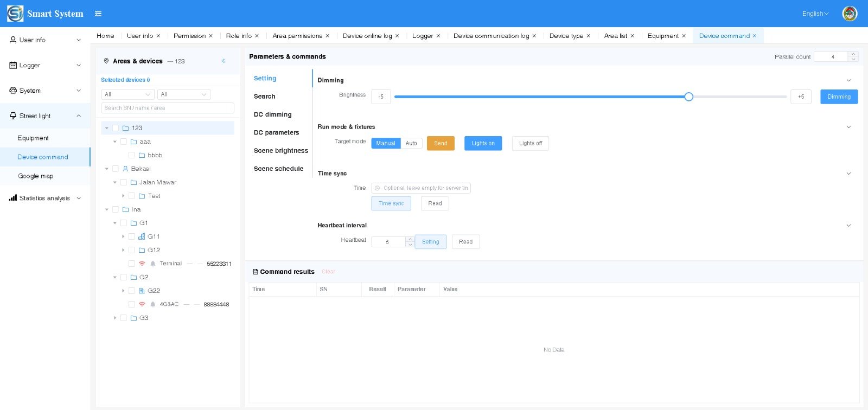The image size is (868, 410).
Task: Expand the Logger sidebar menu
Action: click(x=45, y=65)
